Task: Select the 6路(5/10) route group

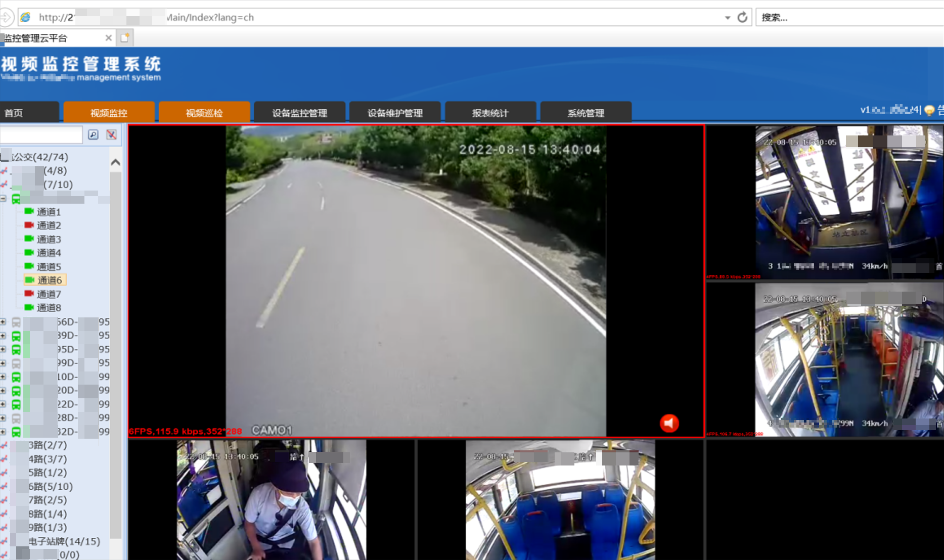Action: (50, 486)
